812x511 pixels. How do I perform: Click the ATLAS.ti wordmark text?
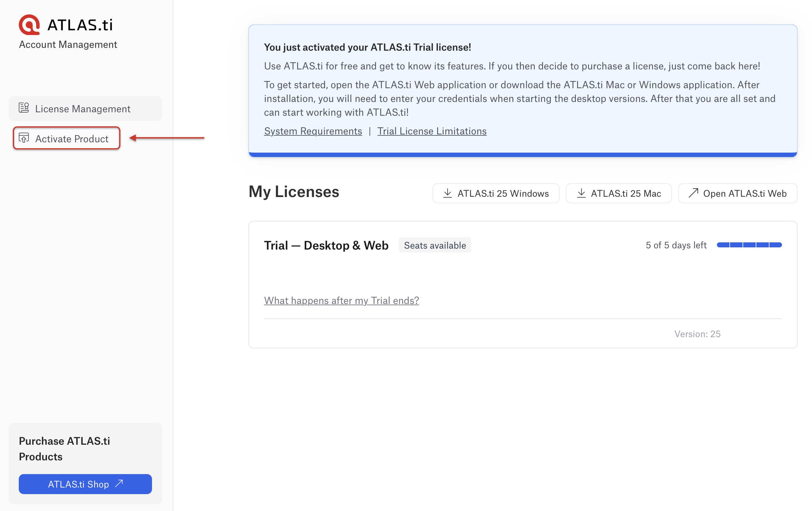[x=80, y=25]
